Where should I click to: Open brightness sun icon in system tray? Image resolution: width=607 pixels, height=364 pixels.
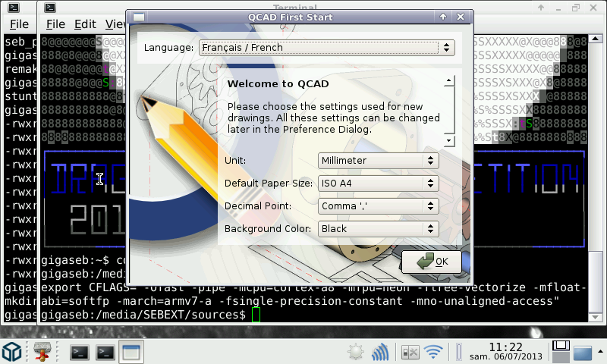click(355, 352)
